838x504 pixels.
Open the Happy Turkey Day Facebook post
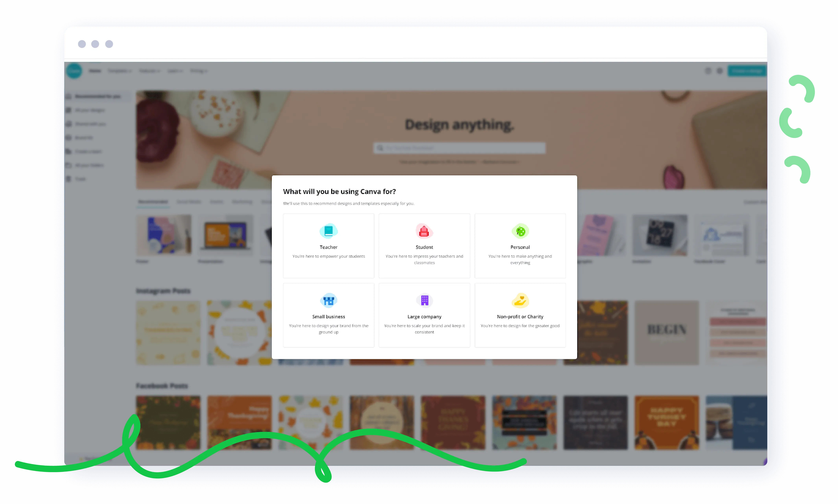point(667,423)
